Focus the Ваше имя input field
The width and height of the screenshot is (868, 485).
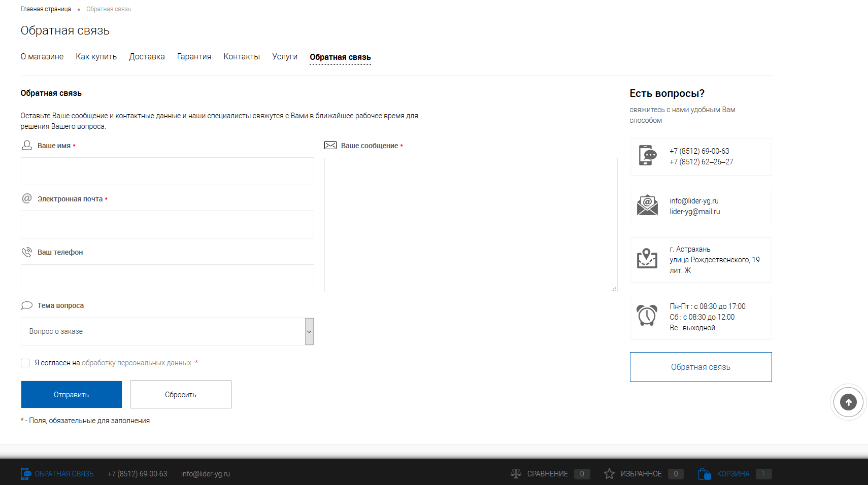coord(168,171)
